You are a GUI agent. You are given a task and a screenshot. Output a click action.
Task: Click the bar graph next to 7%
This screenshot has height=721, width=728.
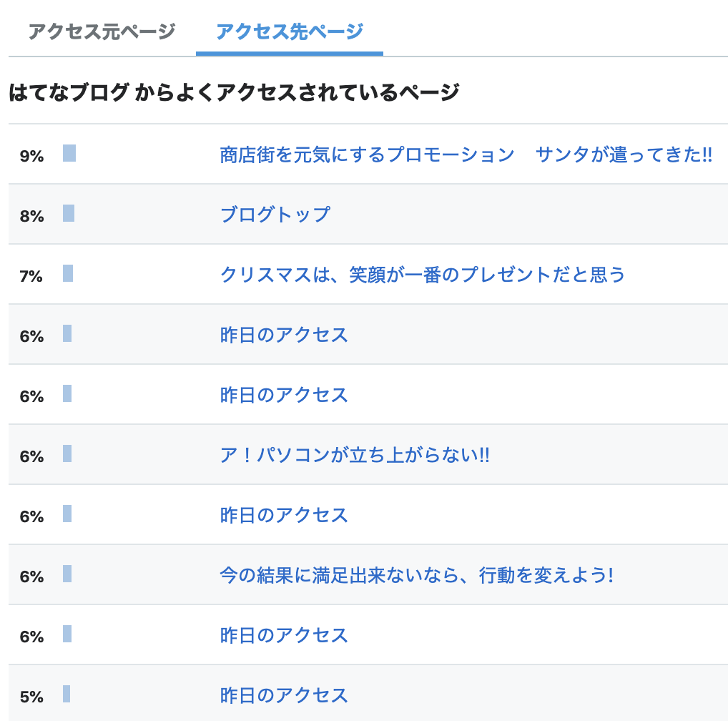[68, 273]
